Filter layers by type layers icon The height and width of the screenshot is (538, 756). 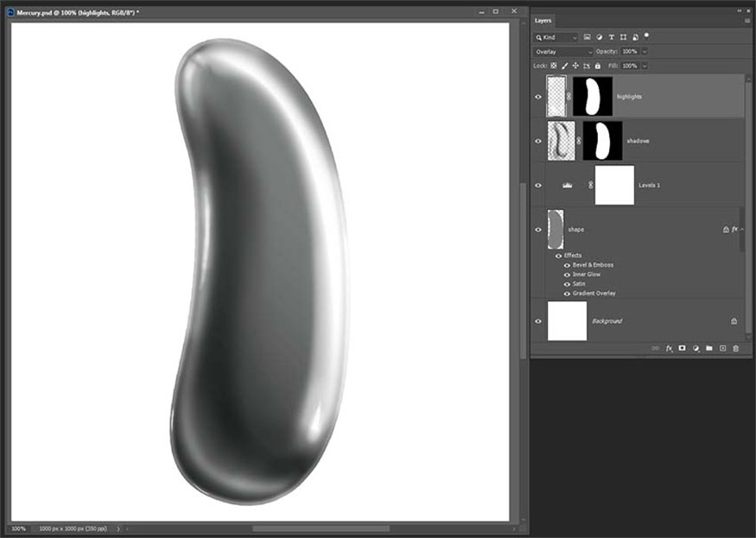pyautogui.click(x=612, y=37)
